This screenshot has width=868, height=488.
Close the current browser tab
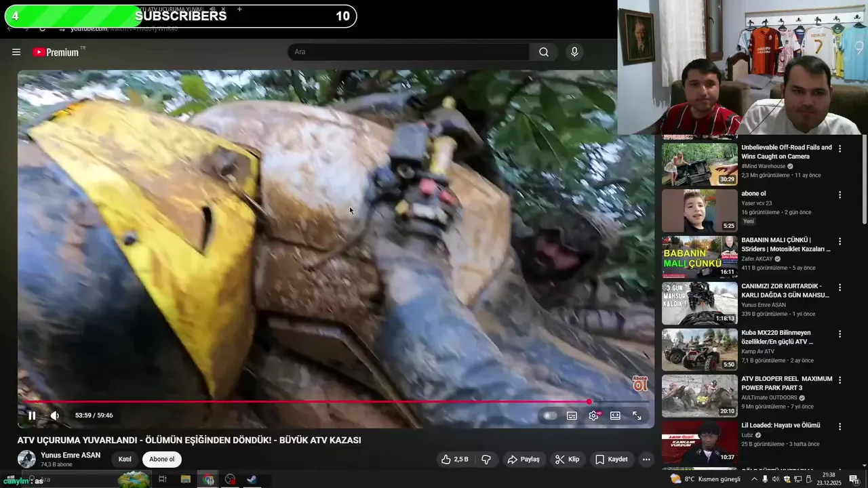coord(223,9)
